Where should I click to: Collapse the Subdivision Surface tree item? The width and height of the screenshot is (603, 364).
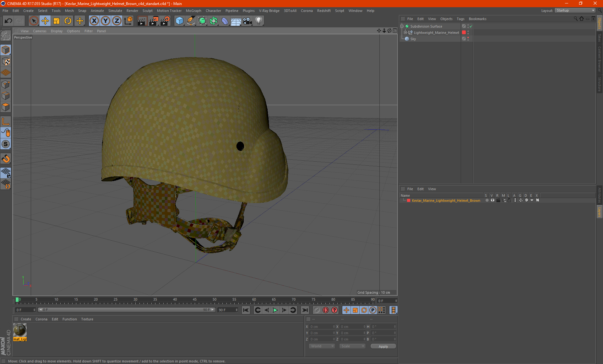[x=402, y=26]
